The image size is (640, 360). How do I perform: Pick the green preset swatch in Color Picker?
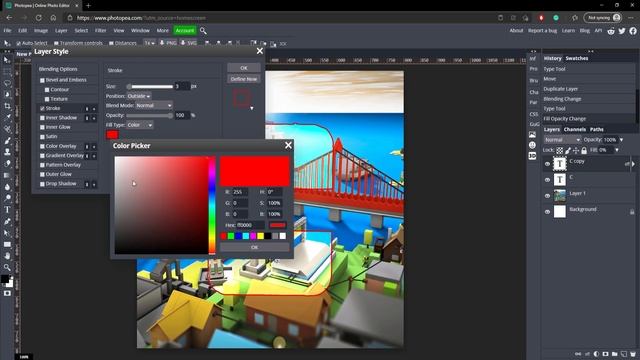[231, 236]
